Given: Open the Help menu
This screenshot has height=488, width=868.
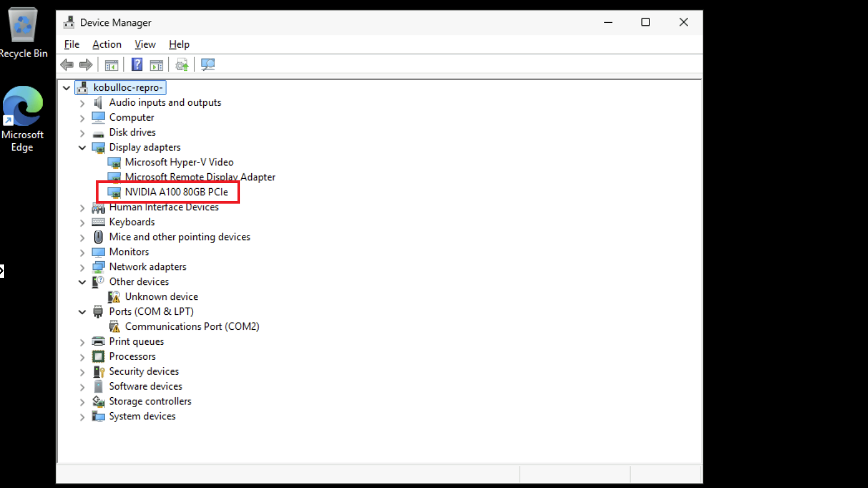Looking at the screenshot, I should pos(179,44).
